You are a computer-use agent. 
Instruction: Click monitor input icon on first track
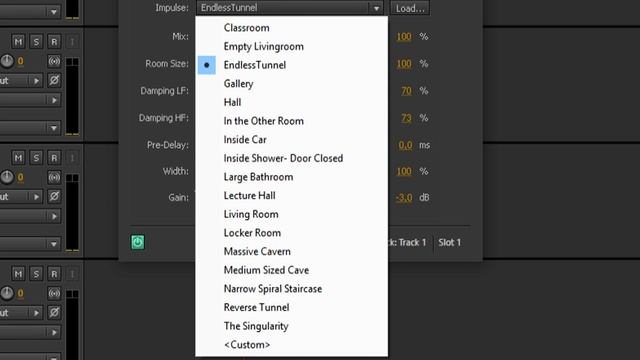(x=54, y=61)
